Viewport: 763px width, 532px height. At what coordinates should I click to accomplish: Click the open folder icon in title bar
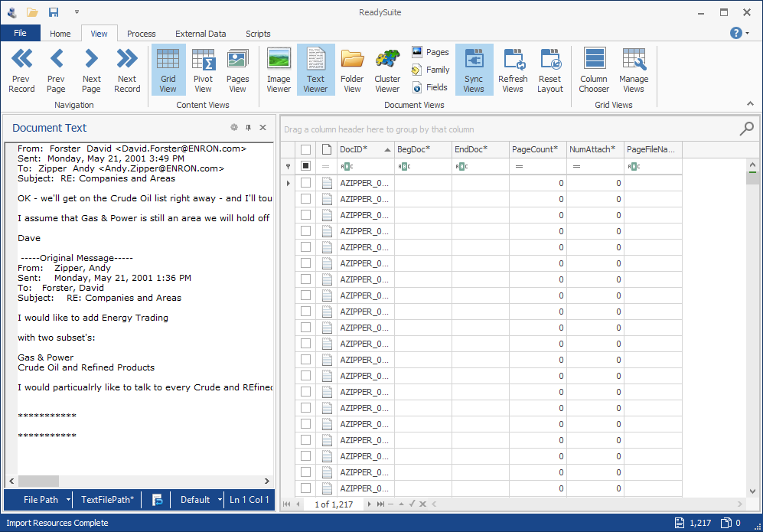(33, 12)
